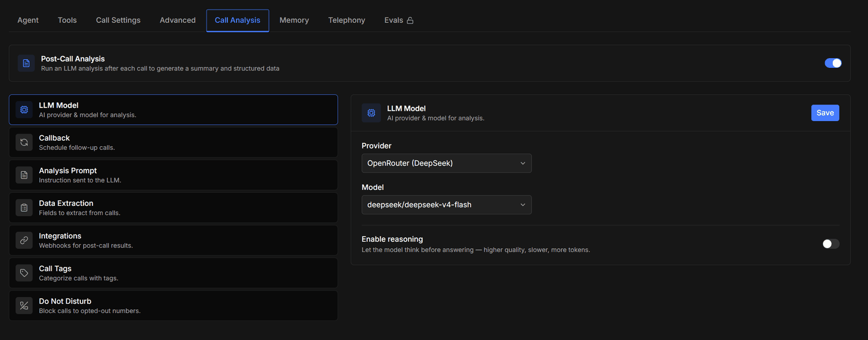Switch to the Agent tab
Image resolution: width=868 pixels, height=340 pixels.
pos(28,20)
